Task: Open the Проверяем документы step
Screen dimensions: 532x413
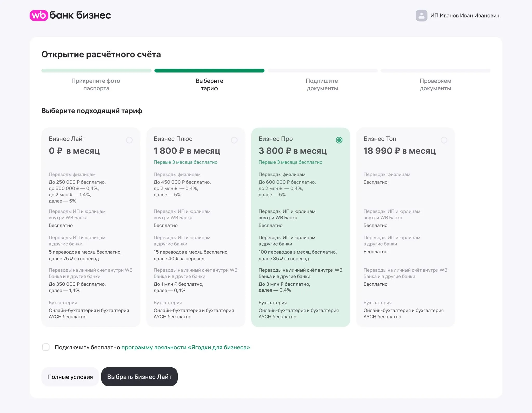Action: pyautogui.click(x=435, y=84)
